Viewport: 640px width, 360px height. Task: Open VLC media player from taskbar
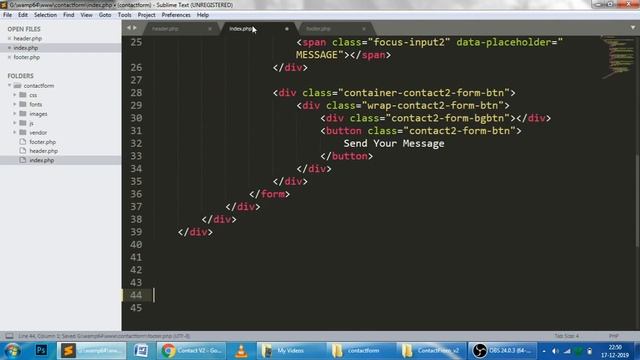[241, 351]
